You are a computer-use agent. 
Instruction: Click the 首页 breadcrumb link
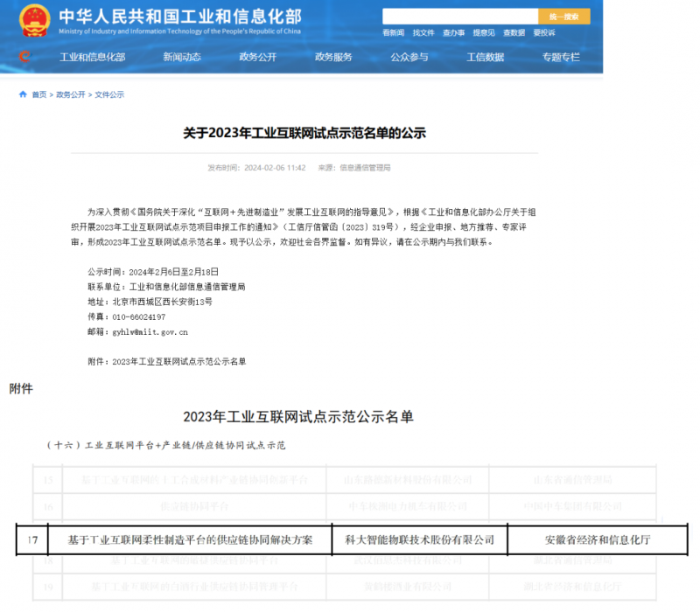(39, 94)
